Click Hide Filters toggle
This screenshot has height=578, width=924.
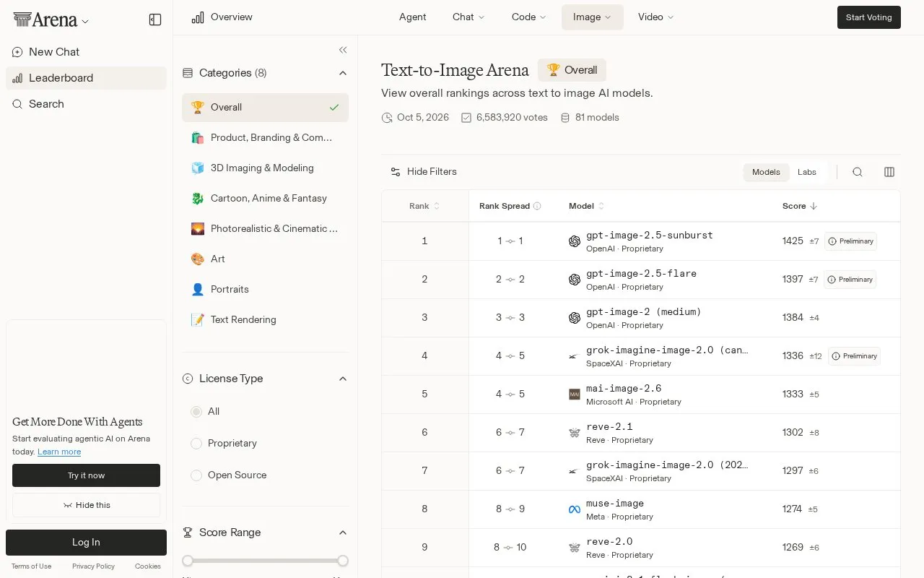coord(424,172)
